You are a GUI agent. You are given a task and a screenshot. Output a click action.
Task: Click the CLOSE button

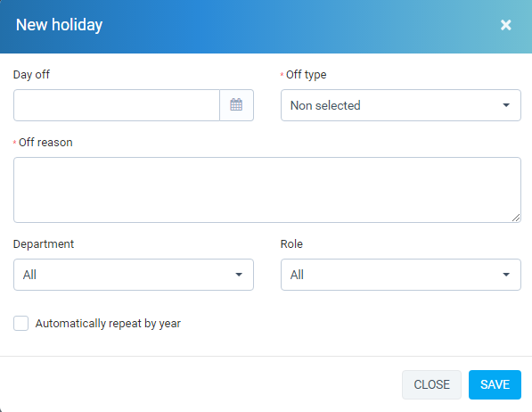[x=431, y=384]
